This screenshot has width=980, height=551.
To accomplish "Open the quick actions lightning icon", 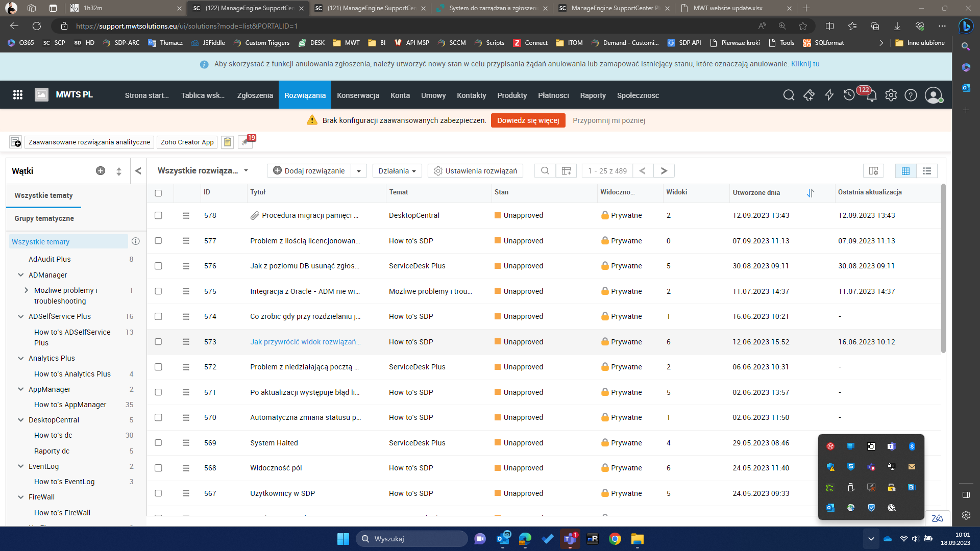I will pyautogui.click(x=829, y=95).
